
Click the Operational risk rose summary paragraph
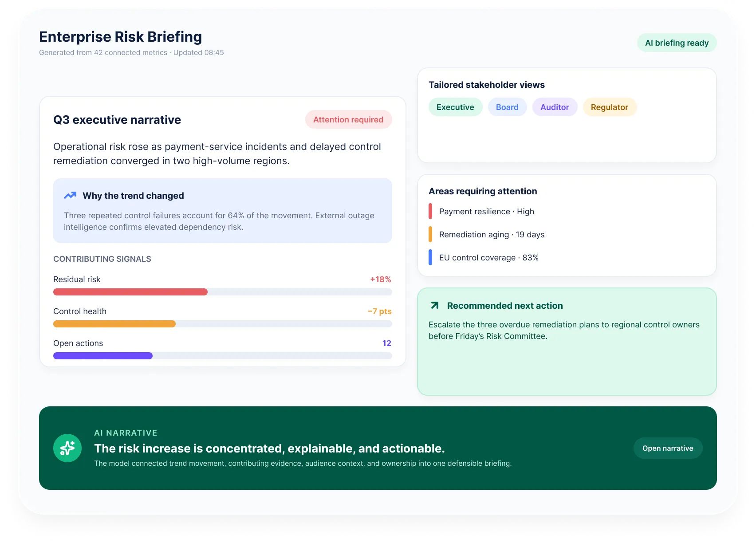(217, 153)
